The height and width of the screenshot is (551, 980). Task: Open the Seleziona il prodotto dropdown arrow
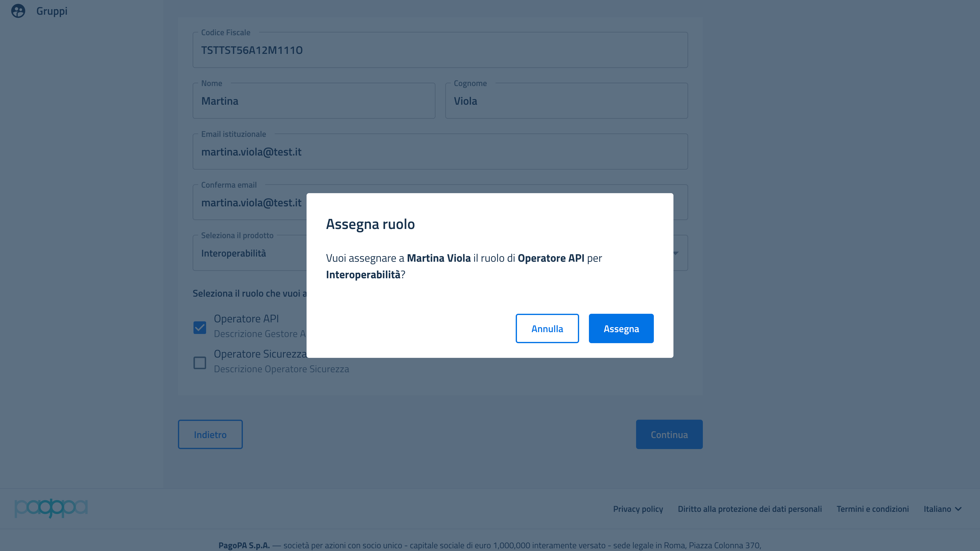[x=676, y=253]
